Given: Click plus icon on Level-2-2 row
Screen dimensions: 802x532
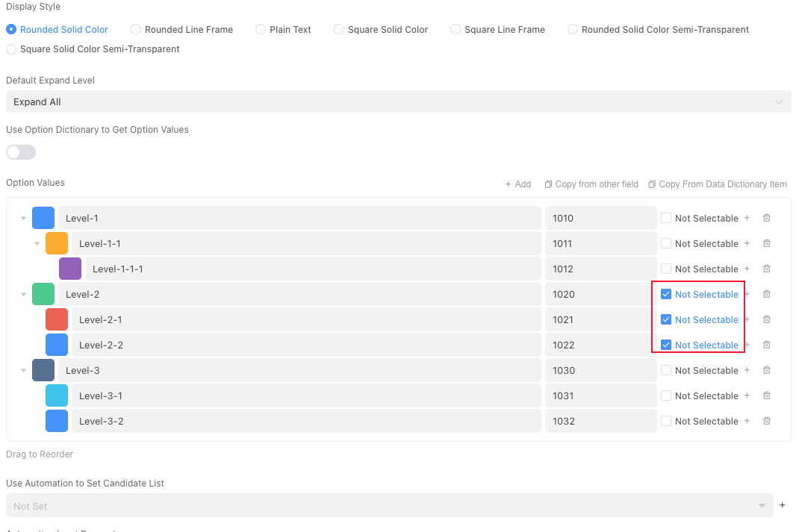Looking at the screenshot, I should (x=746, y=345).
